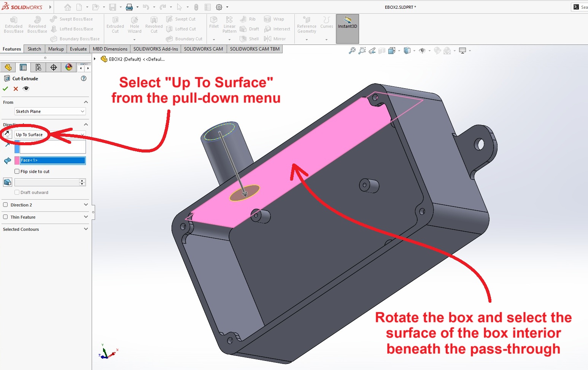588x370 pixels.
Task: Open the From Sketch Plane dropdown
Action: tap(50, 111)
